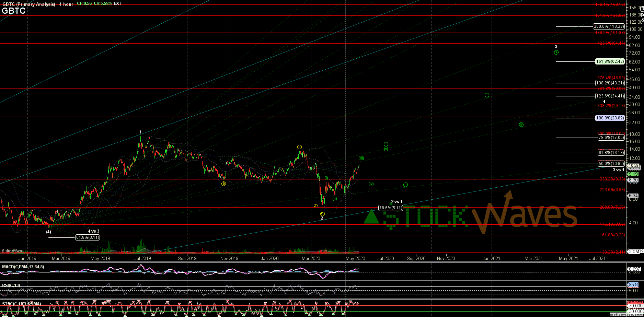Select the yellow circled c wave label
The height and width of the screenshot is (317, 644).
tap(322, 213)
